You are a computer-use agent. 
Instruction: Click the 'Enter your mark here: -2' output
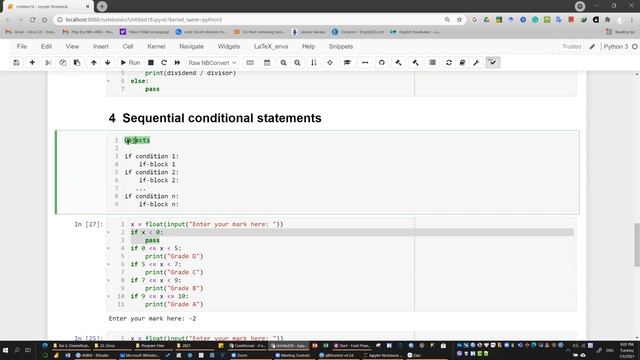(152, 318)
